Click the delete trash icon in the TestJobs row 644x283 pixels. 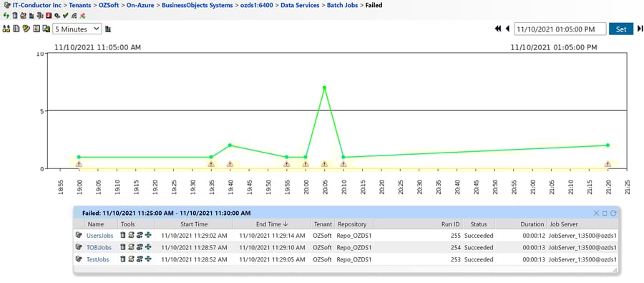123,259
